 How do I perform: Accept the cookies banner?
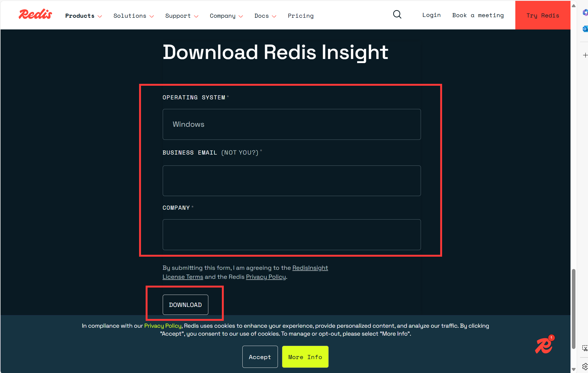click(x=260, y=357)
